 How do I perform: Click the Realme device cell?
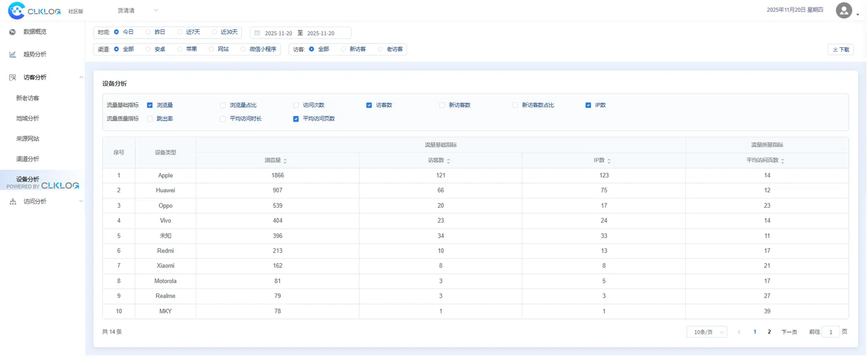point(166,297)
